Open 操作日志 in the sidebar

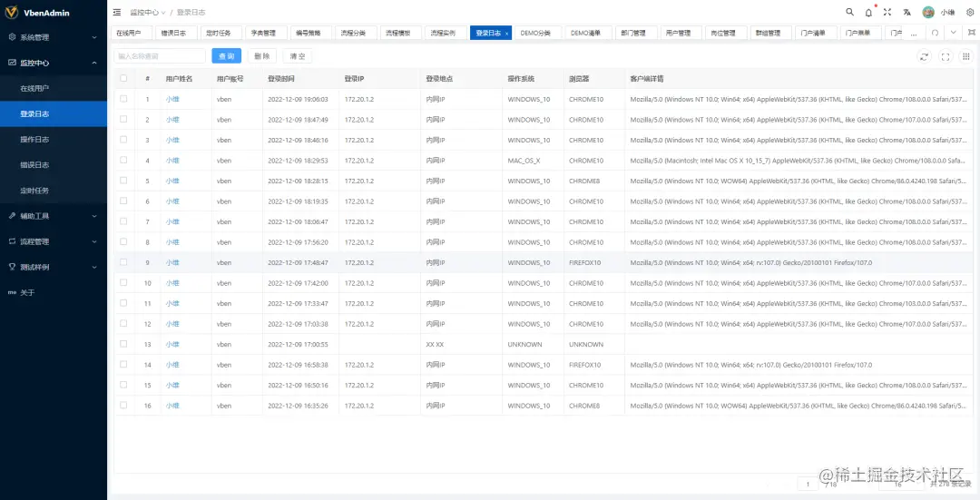point(54,140)
